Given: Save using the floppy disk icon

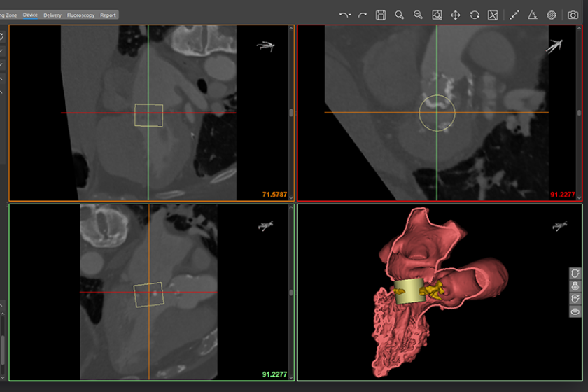Looking at the screenshot, I should click(x=381, y=15).
